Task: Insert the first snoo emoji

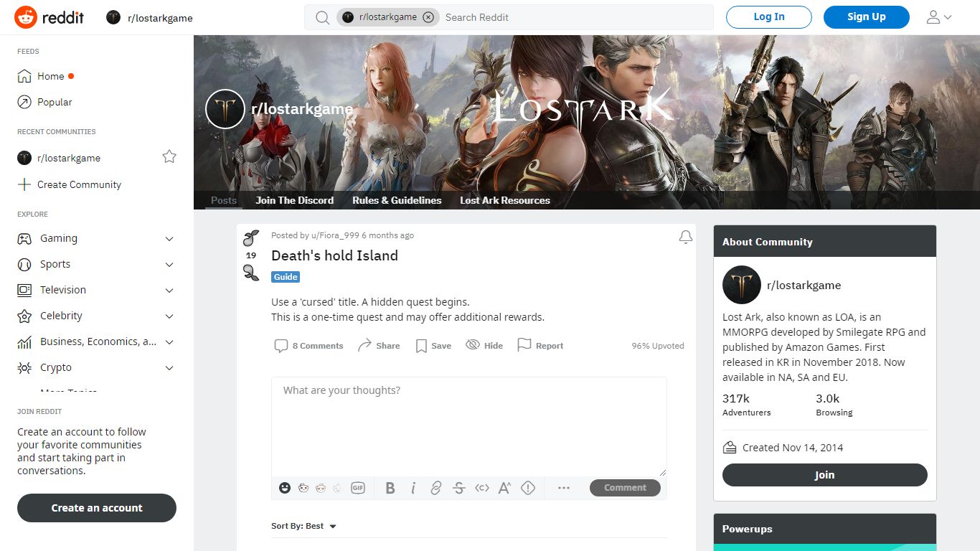Action: click(303, 488)
